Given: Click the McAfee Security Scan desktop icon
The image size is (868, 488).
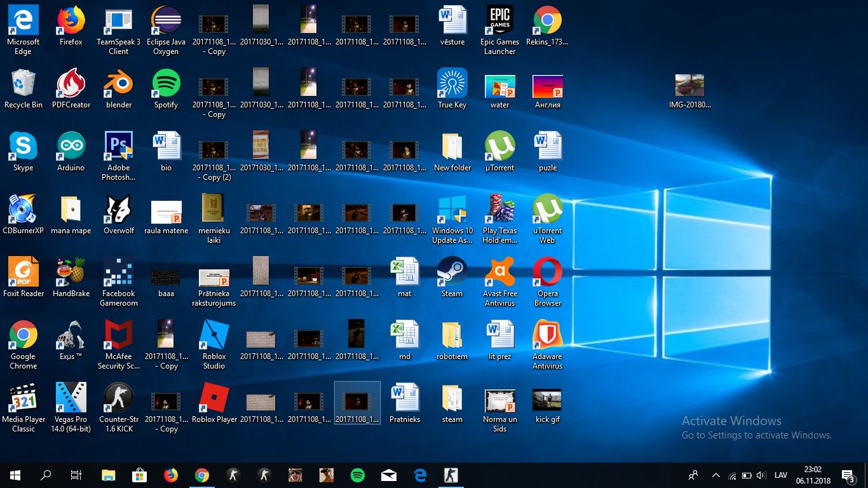Looking at the screenshot, I should tap(119, 345).
